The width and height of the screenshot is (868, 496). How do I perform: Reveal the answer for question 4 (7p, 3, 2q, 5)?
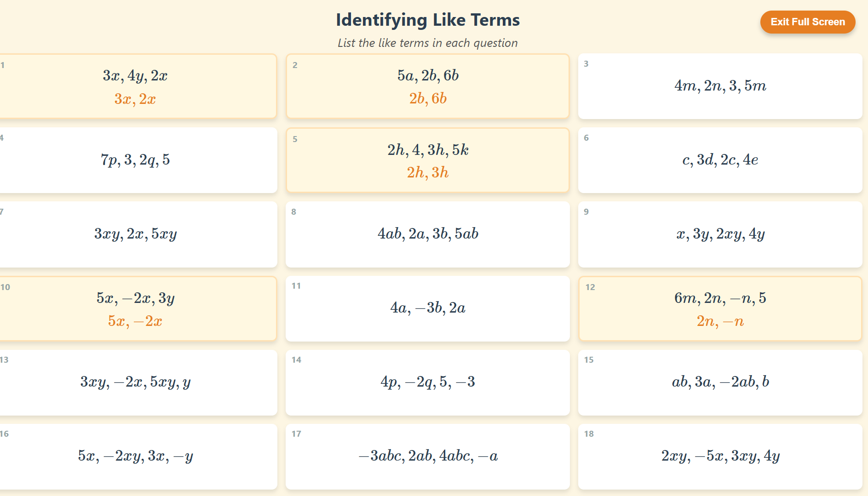tap(135, 160)
